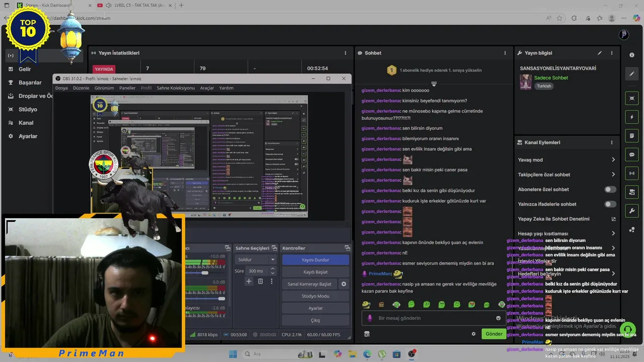Viewport: 644px width, 362px height.
Task: Open chat settings gear next to Gönder
Action: tap(473, 334)
